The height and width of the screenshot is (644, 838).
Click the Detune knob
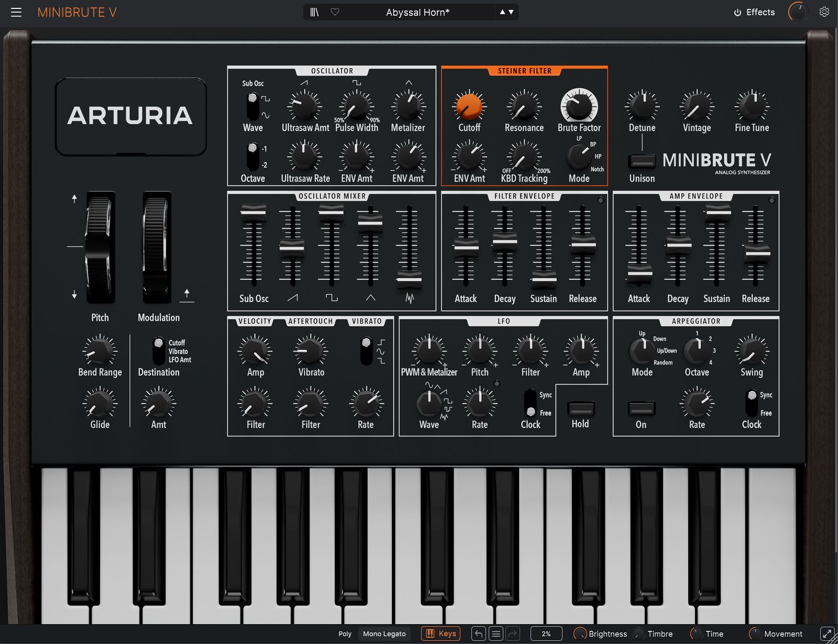pyautogui.click(x=642, y=106)
